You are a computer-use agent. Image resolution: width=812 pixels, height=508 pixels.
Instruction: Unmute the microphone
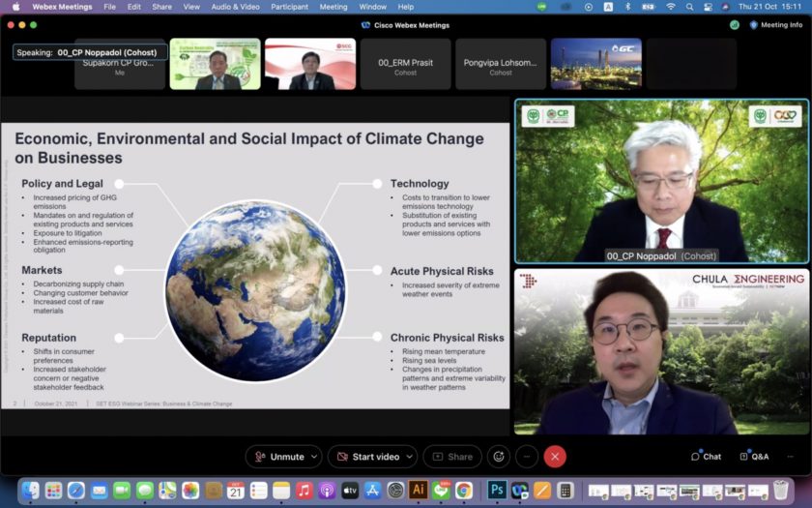pyautogui.click(x=278, y=457)
